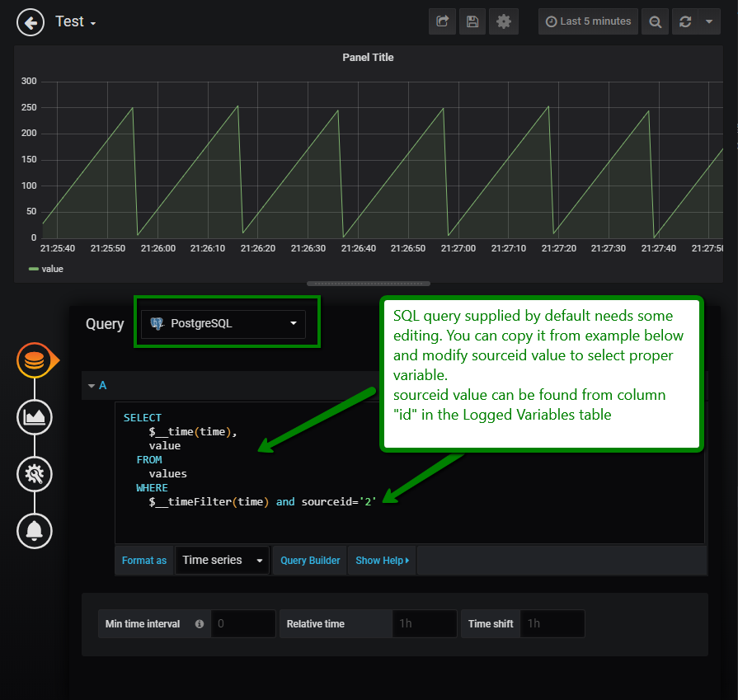The height and width of the screenshot is (700, 738).
Task: Zoom out the time range with magnifier icon
Action: 655,21
